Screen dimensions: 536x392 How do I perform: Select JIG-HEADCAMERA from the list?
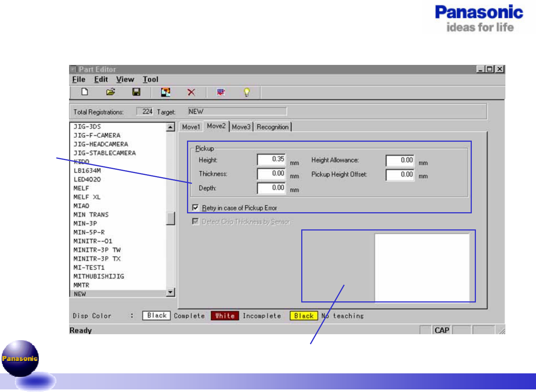point(101,144)
